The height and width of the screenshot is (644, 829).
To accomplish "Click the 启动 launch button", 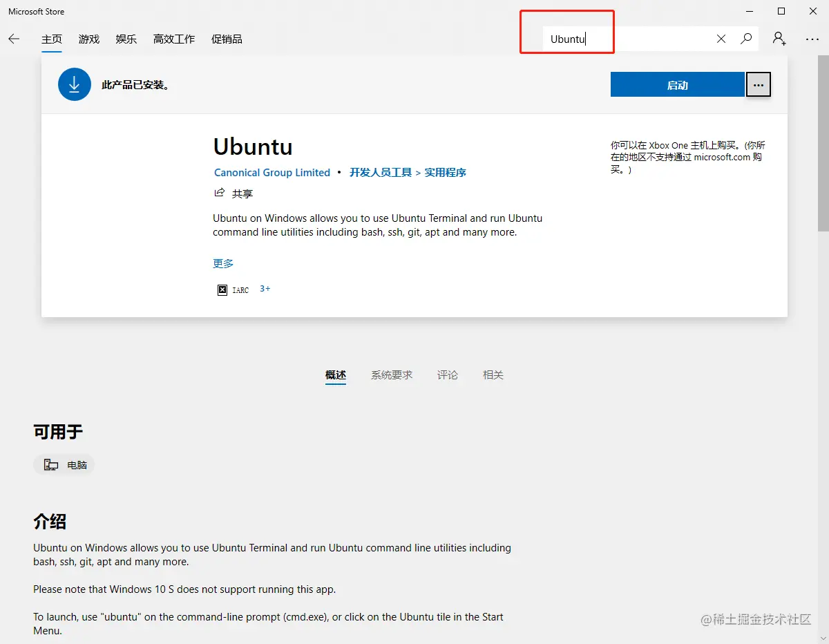I will (678, 85).
